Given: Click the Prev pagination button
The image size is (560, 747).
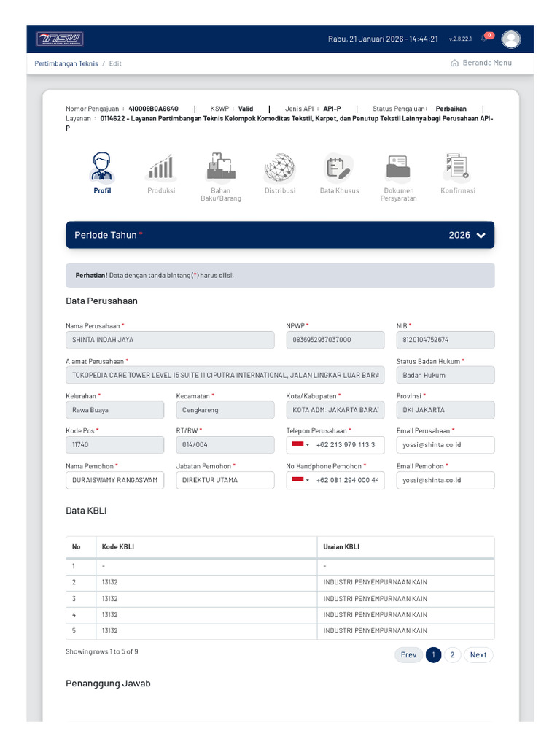Looking at the screenshot, I should pos(408,654).
